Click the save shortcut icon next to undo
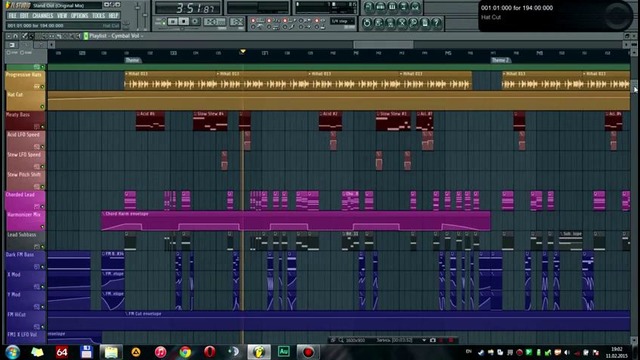Image resolution: width=640 pixels, height=360 pixels. [x=379, y=23]
